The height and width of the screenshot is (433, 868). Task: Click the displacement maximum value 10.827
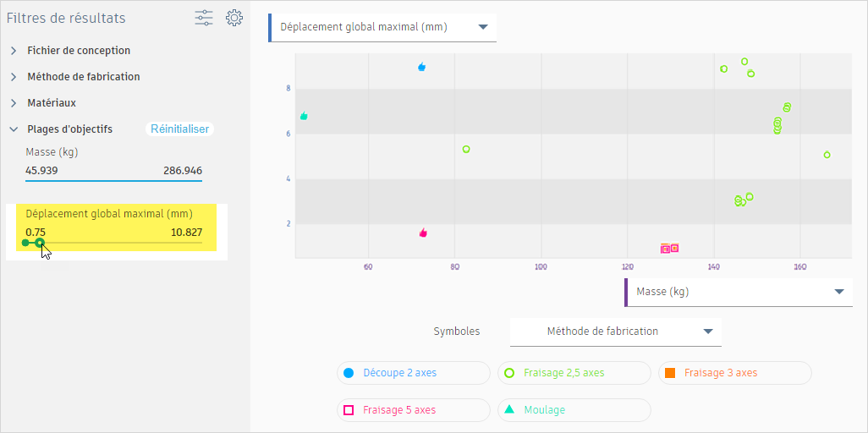187,233
